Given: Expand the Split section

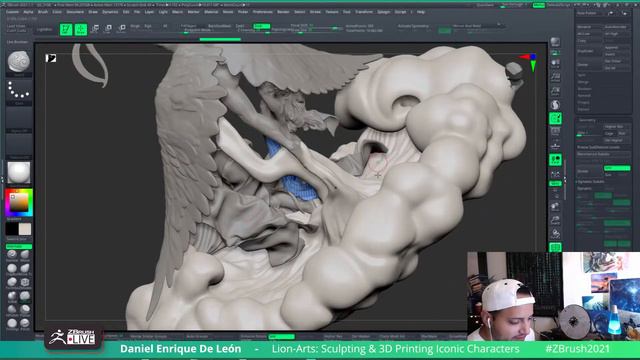Looking at the screenshot, I should click(582, 75).
